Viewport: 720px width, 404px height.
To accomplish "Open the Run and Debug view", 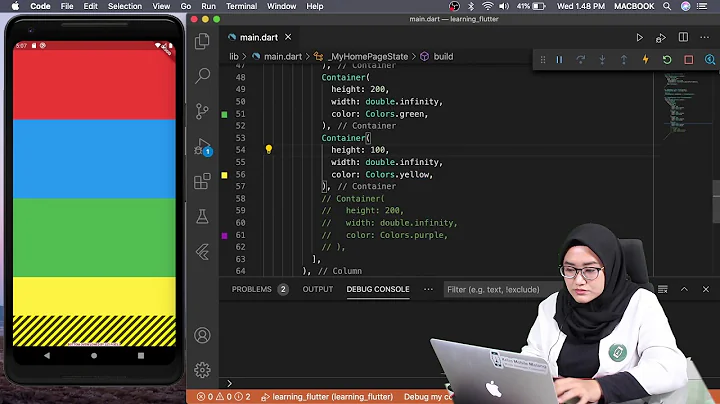I will [x=203, y=147].
